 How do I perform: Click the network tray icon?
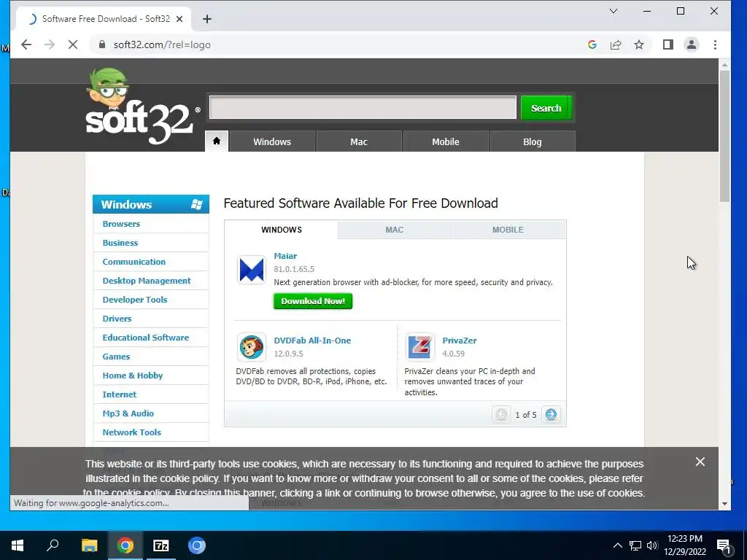click(x=635, y=545)
